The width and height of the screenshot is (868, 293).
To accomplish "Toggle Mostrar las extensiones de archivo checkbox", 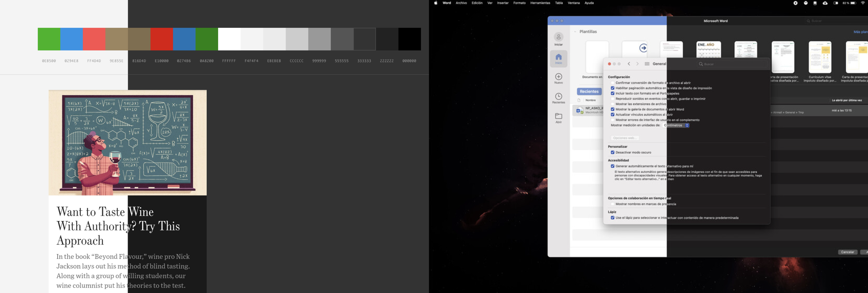I will 613,104.
